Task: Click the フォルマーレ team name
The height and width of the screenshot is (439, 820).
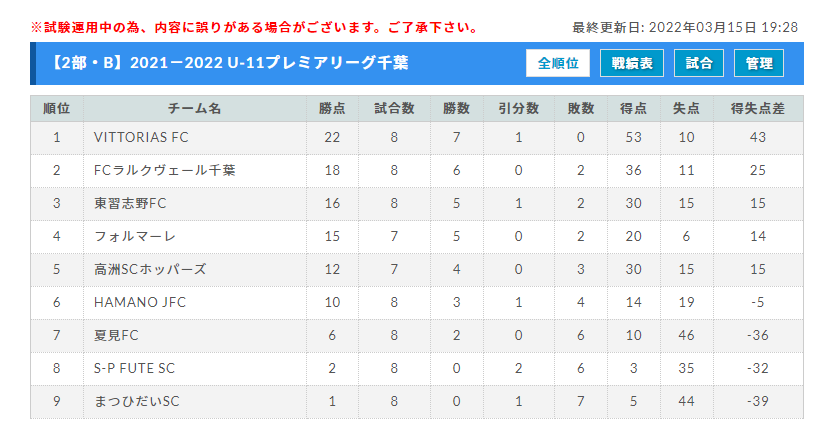Action: tap(134, 237)
